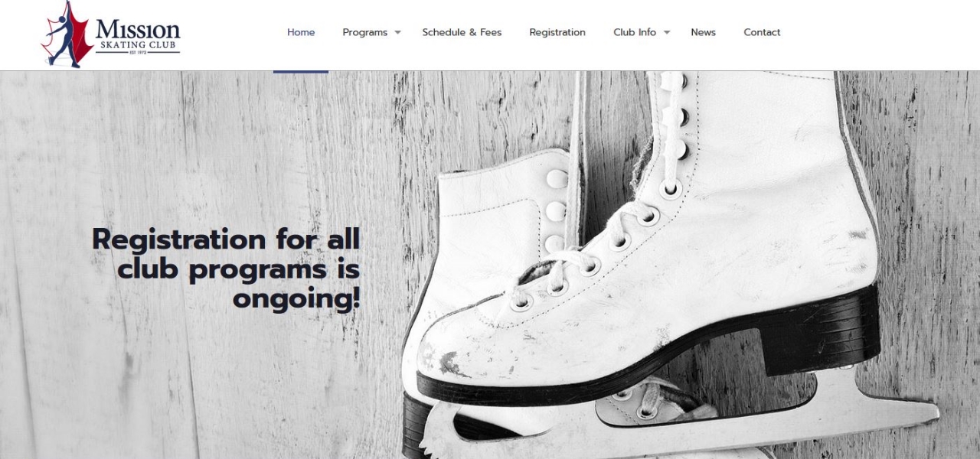Open the Programs menu item
This screenshot has width=980, height=459.
click(365, 32)
